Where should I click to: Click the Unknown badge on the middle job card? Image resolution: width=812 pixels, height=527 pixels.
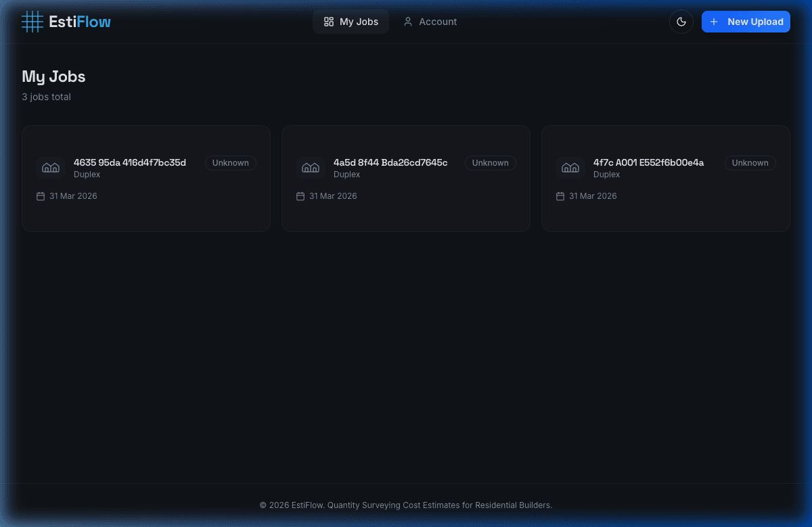pyautogui.click(x=490, y=162)
